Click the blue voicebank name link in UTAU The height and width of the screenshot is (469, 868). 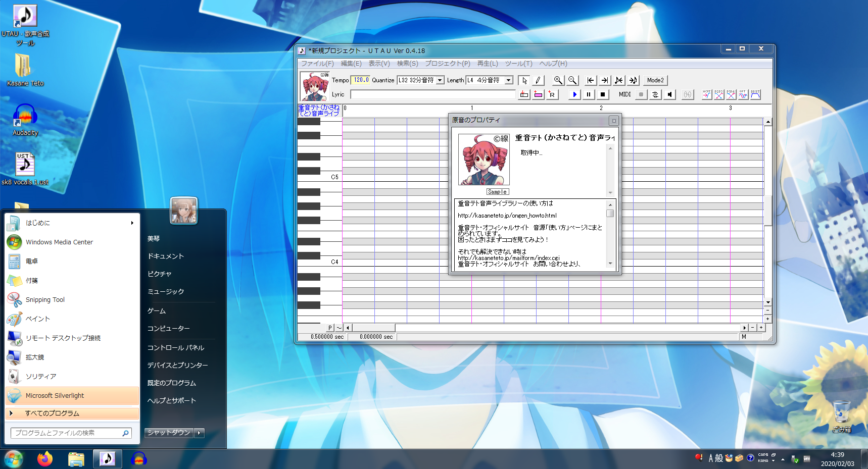tap(319, 111)
